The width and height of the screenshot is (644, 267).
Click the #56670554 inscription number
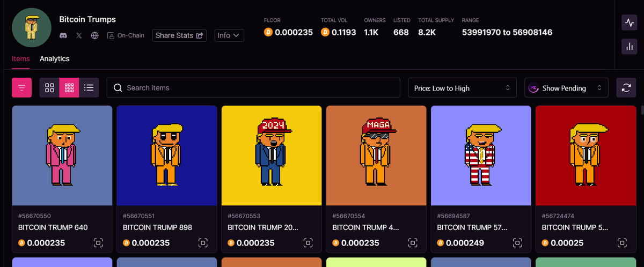tap(349, 216)
